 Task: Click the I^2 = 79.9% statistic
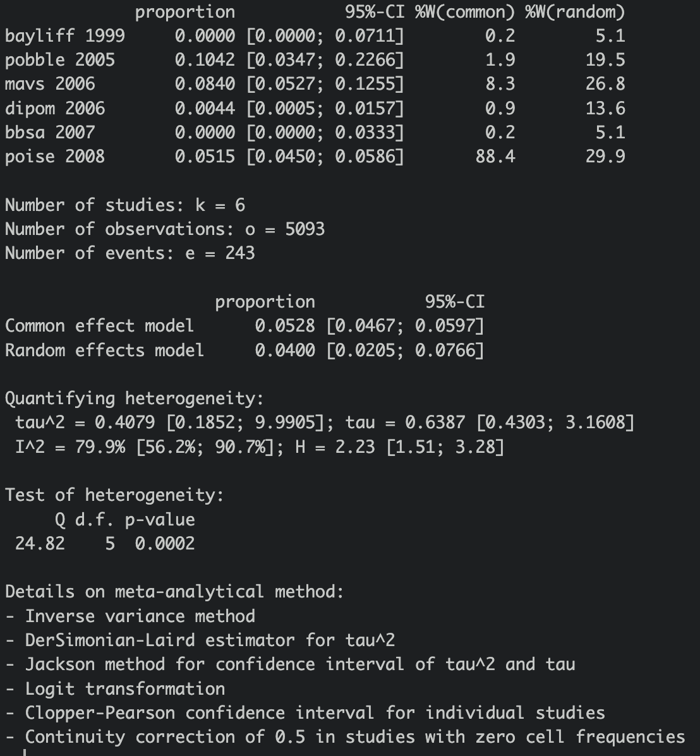pos(70,447)
